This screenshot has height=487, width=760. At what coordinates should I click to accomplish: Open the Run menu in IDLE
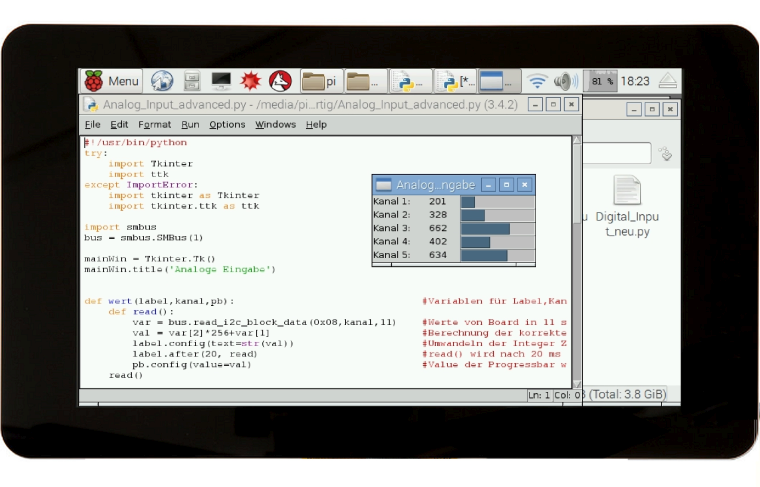[190, 125]
